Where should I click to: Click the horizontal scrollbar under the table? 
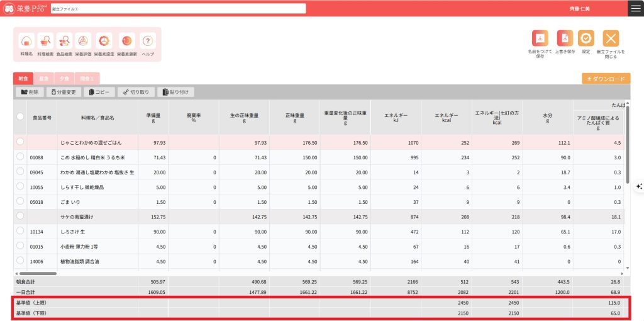(38, 273)
